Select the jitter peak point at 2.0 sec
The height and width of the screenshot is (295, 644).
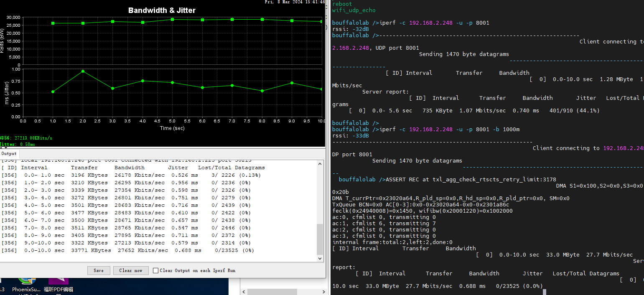[83, 71]
